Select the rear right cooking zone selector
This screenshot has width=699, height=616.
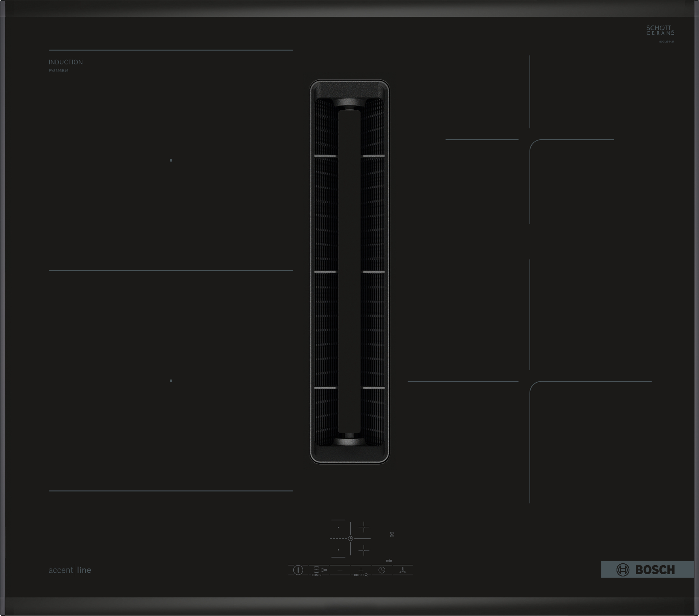coord(364,527)
